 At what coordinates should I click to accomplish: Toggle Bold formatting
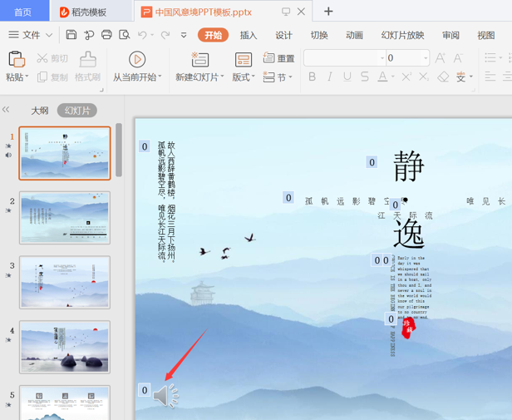pyautogui.click(x=313, y=77)
